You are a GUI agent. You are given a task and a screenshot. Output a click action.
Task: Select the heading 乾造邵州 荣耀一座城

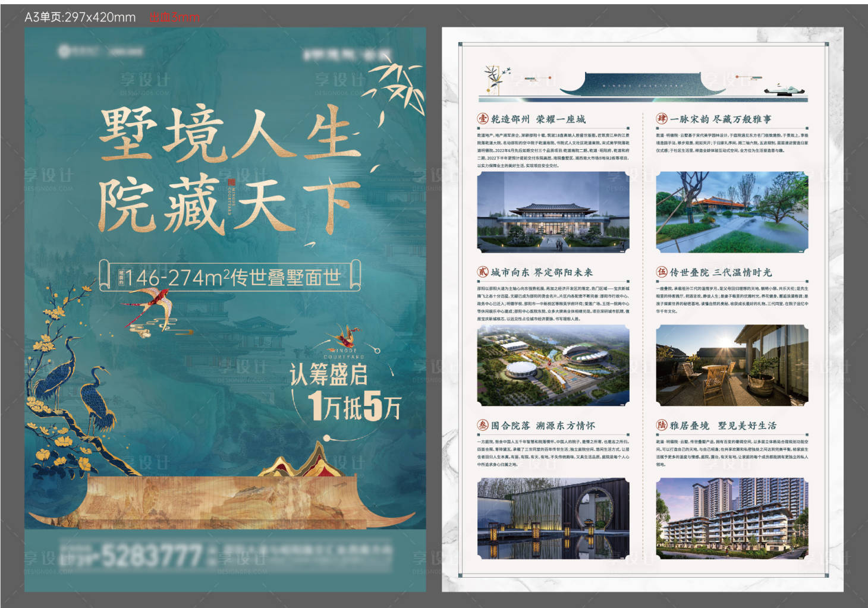click(x=537, y=119)
